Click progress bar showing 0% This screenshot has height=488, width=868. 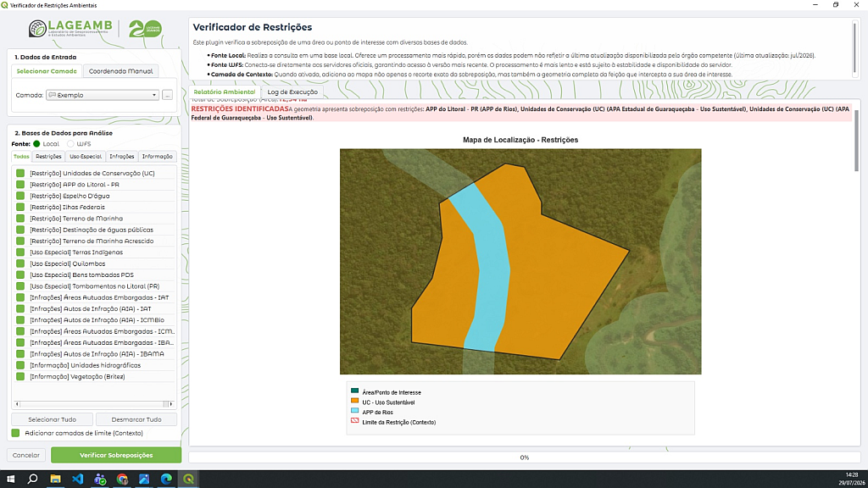(524, 457)
